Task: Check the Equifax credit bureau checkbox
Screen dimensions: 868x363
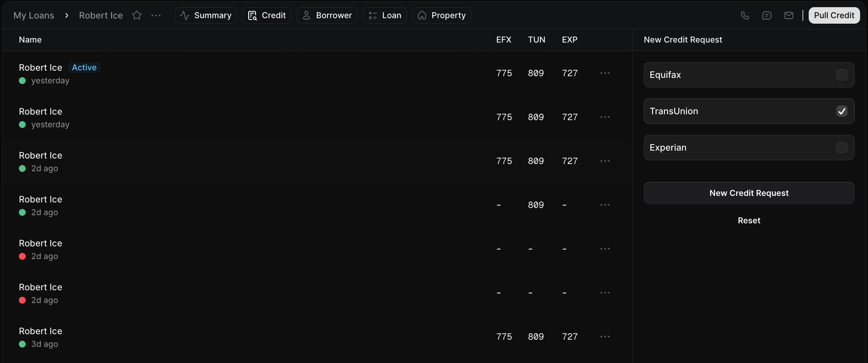Action: (x=842, y=74)
